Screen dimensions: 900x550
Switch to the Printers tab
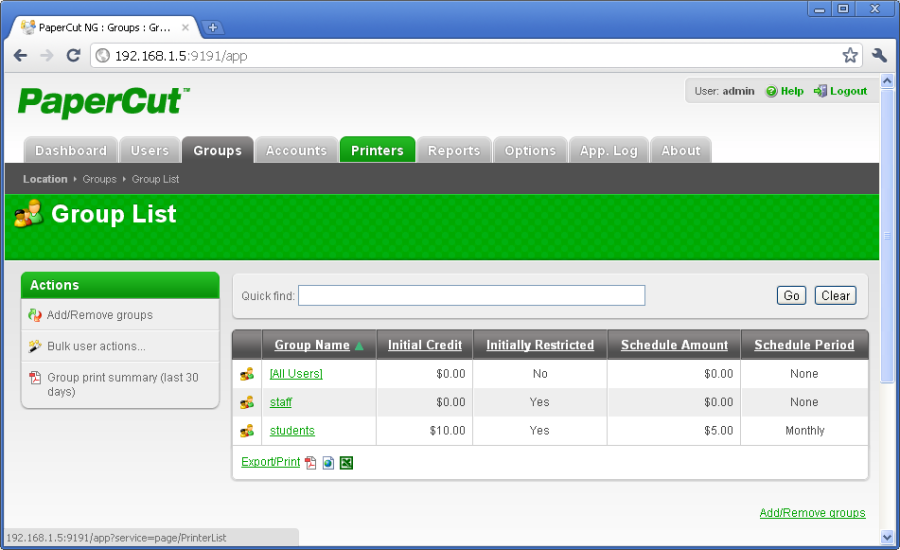377,150
